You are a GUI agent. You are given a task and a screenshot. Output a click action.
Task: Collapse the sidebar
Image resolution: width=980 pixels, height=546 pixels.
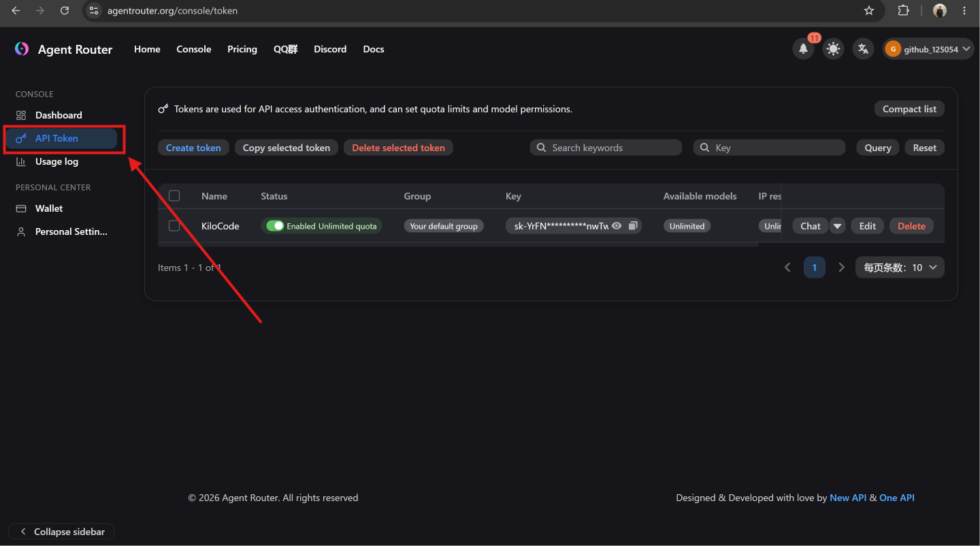pos(61,532)
